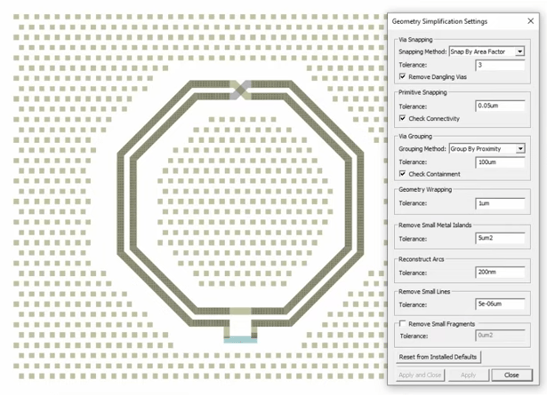Click the Remove Small Metal Islands tolerance field
Screen dimensions: 547x395
point(500,238)
